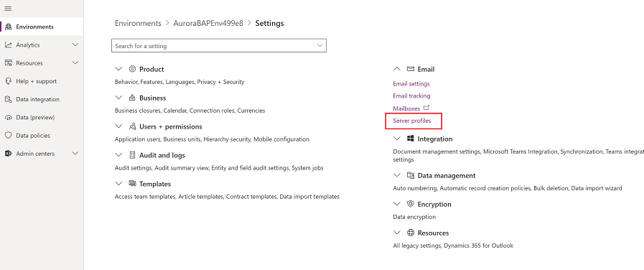Click the Resources sidebar icon
The image size is (644, 270).
[x=8, y=63]
